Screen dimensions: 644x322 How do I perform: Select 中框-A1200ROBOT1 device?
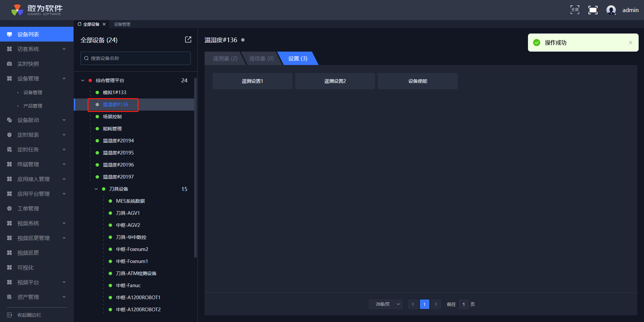(138, 298)
